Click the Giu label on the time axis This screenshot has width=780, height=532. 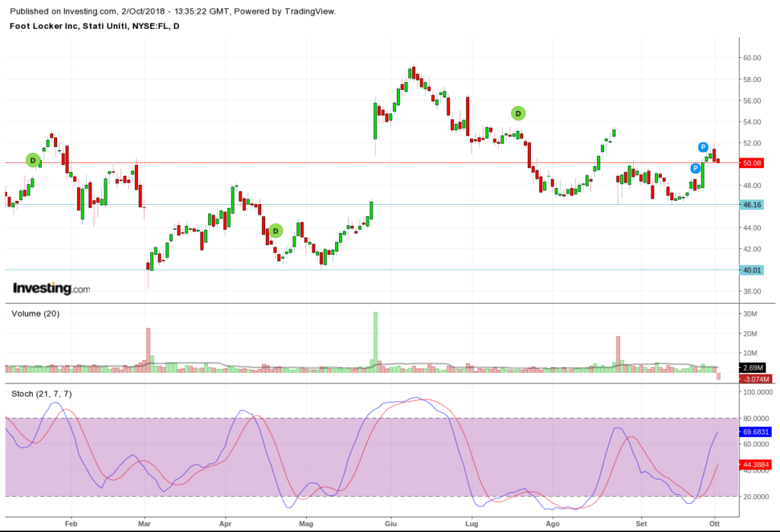[x=391, y=524]
